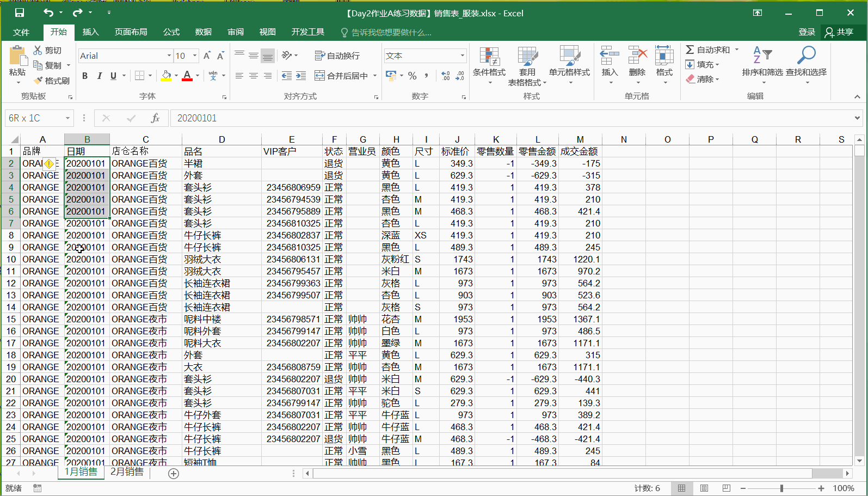Open the borders icon in font group

coord(140,76)
